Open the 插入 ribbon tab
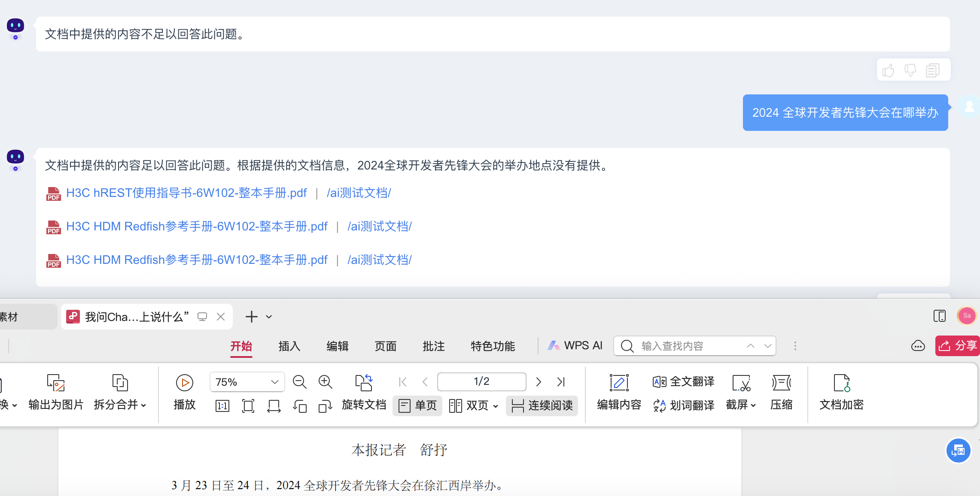 (x=289, y=346)
